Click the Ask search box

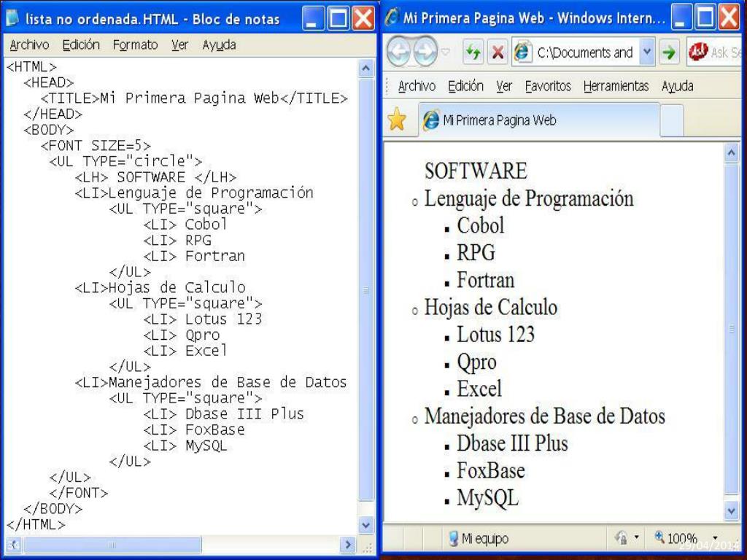[x=716, y=52]
